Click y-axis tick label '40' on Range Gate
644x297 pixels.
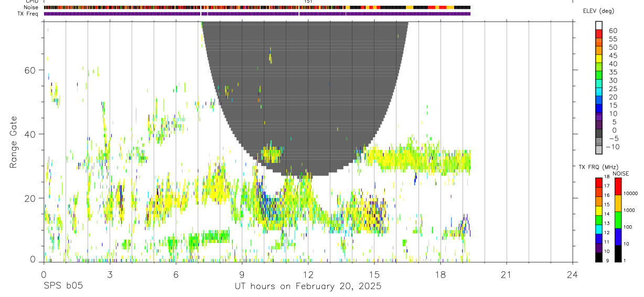coord(31,134)
